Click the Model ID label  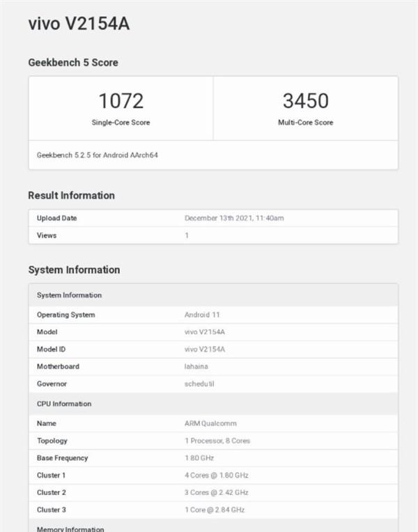tap(51, 349)
